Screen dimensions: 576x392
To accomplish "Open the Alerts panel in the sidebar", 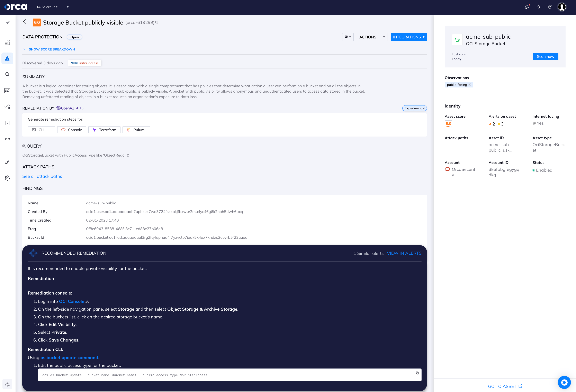I will 7,58.
